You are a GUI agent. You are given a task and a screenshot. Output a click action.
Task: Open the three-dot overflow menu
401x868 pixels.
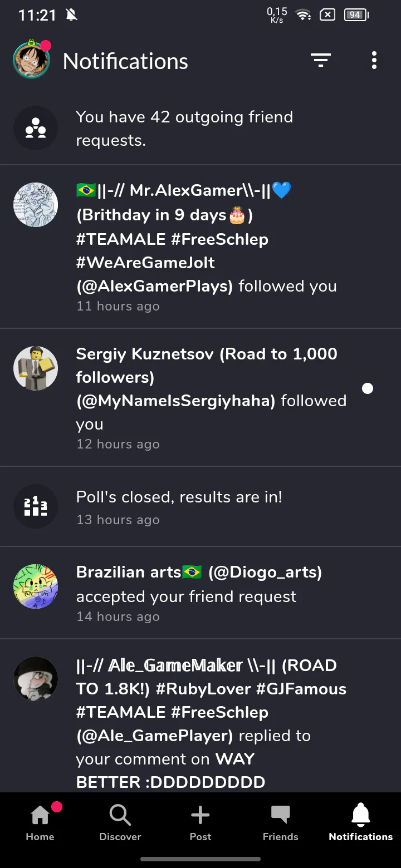(374, 61)
